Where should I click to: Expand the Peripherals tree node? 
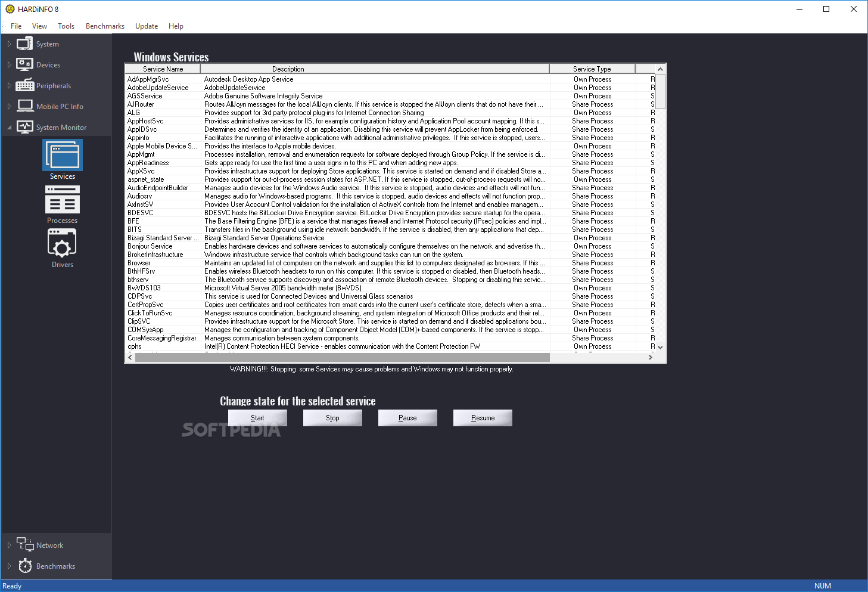[9, 85]
